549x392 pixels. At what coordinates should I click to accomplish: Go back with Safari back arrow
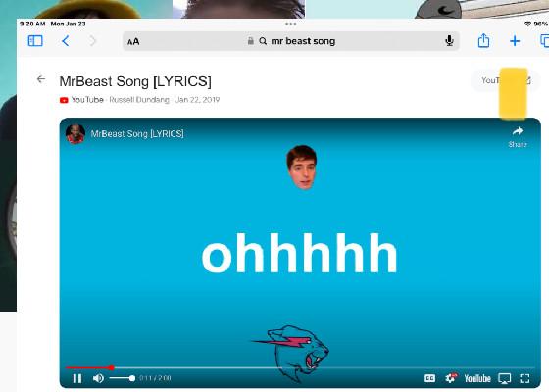click(x=65, y=41)
